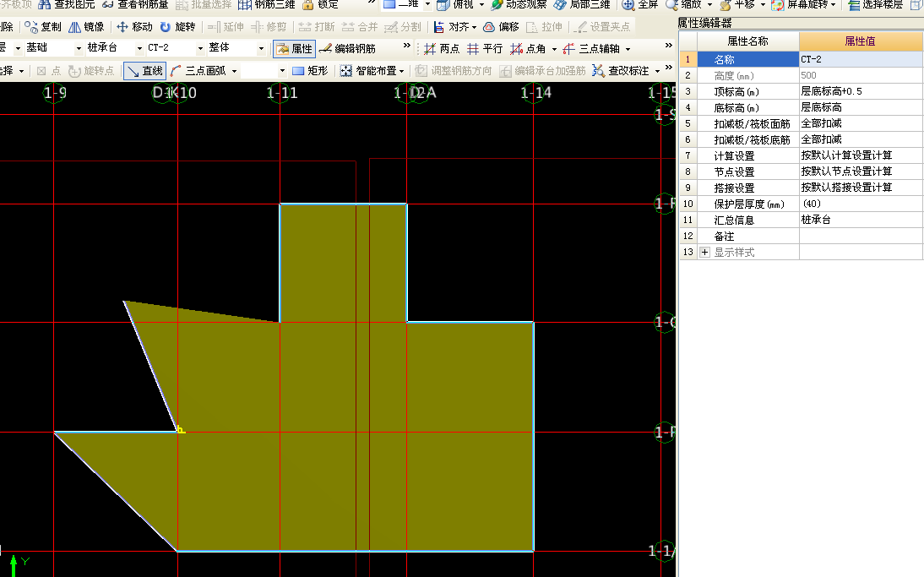Click the 查改标注 check annotation tool
This screenshot has height=577, width=924.
pyautogui.click(x=621, y=71)
